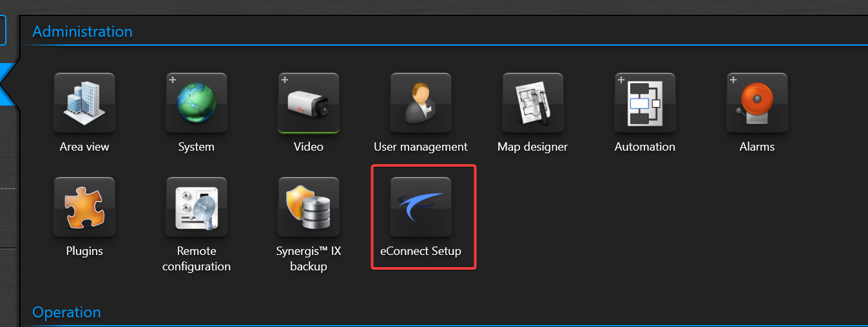Open the Alarms bell icon
The width and height of the screenshot is (868, 327).
[x=757, y=104]
